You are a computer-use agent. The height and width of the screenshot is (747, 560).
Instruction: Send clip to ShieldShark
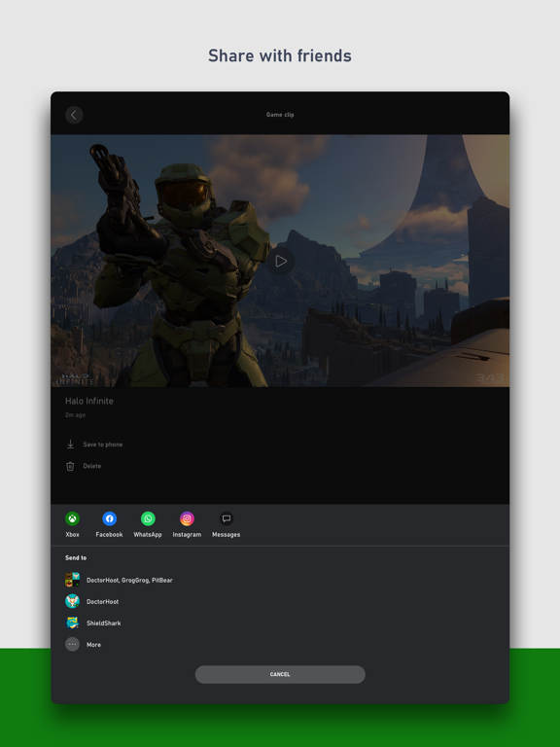(93, 622)
